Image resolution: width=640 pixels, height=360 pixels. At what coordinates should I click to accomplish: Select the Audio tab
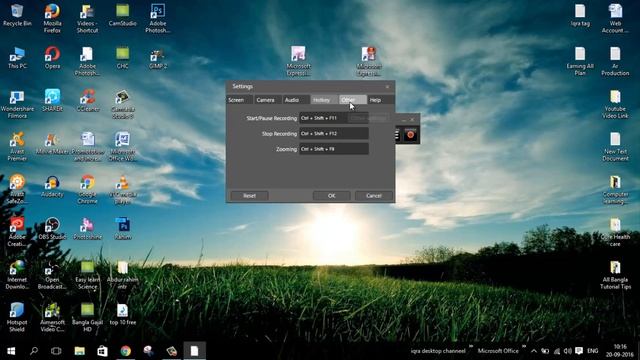(x=296, y=100)
